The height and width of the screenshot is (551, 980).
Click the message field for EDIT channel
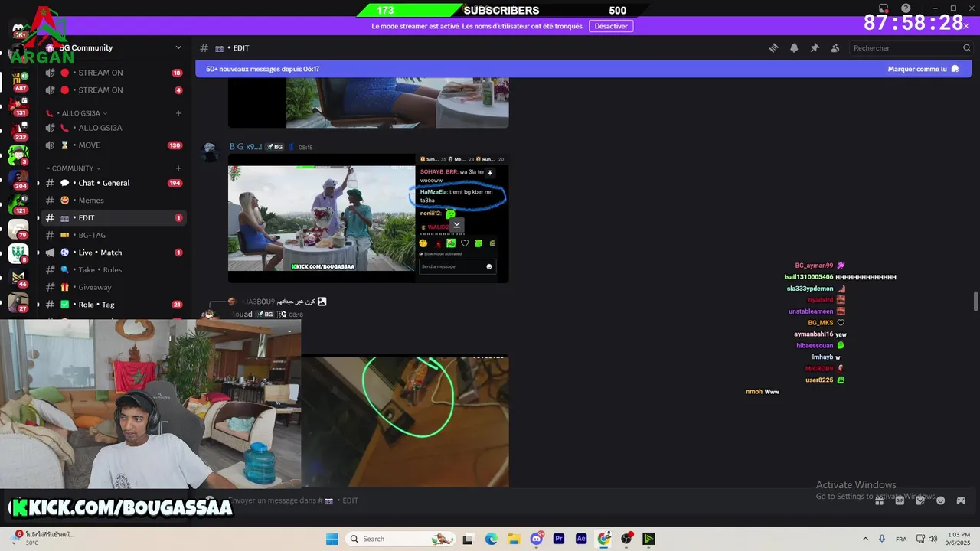click(536, 500)
